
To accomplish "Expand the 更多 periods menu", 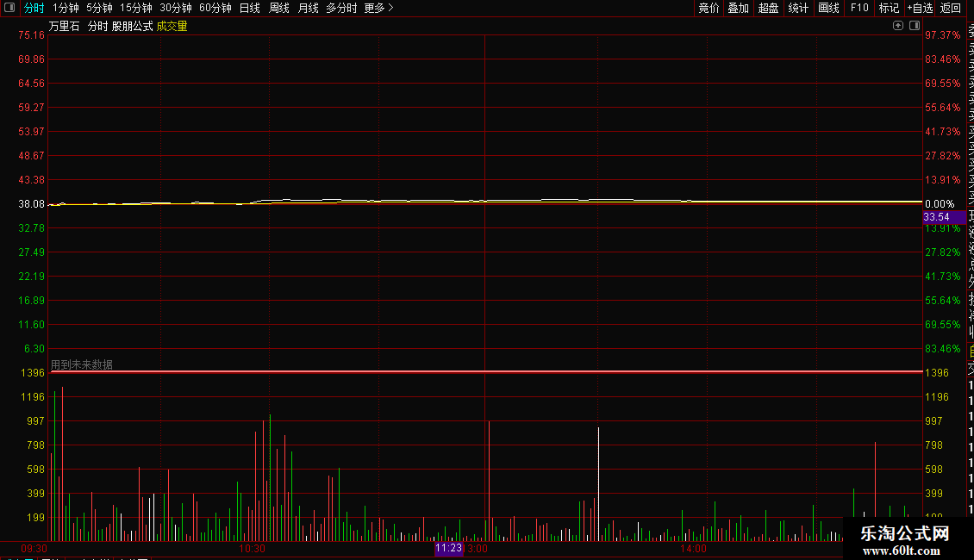I will [x=379, y=8].
